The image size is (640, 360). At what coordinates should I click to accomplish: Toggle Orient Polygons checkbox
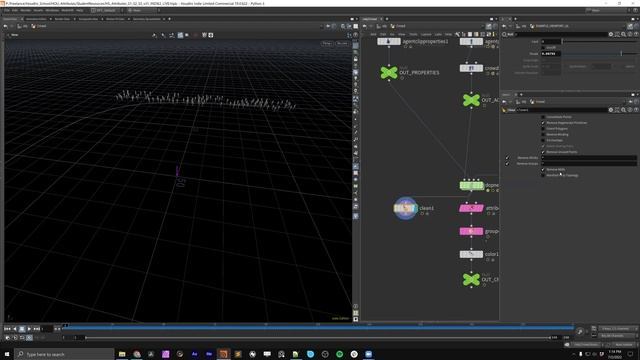(543, 129)
